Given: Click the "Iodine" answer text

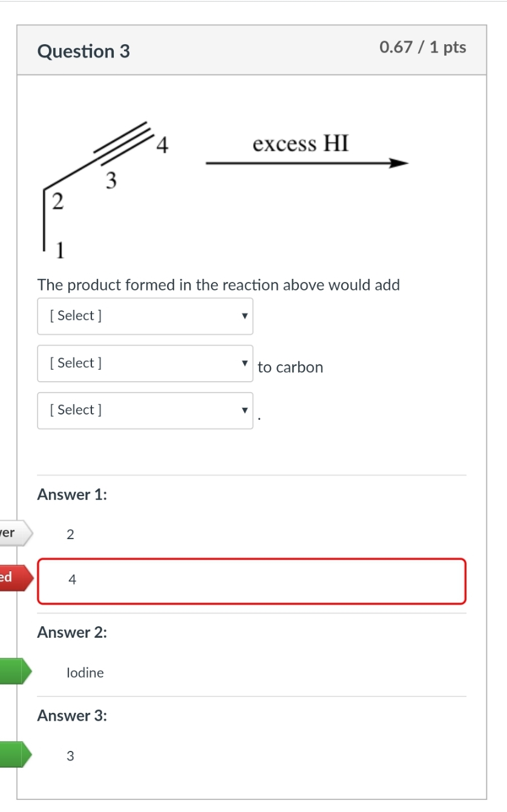Looking at the screenshot, I should (x=85, y=673).
